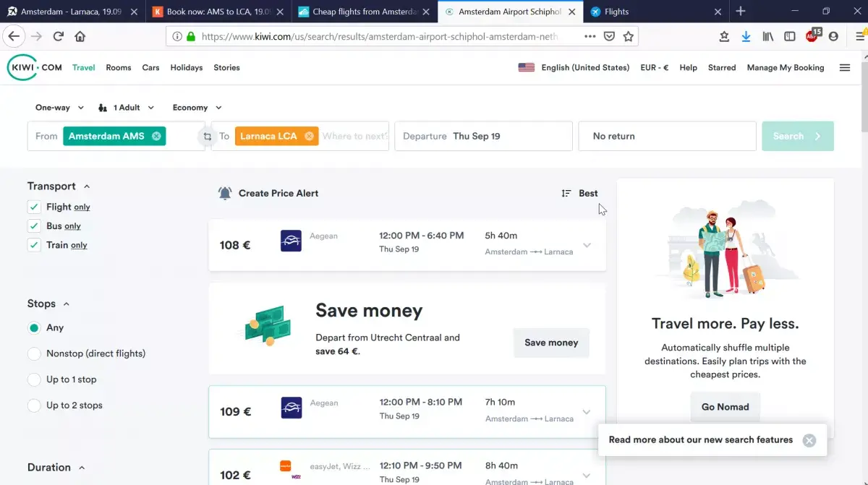Close the Flights browser tab
The width and height of the screenshot is (868, 485).
[718, 12]
